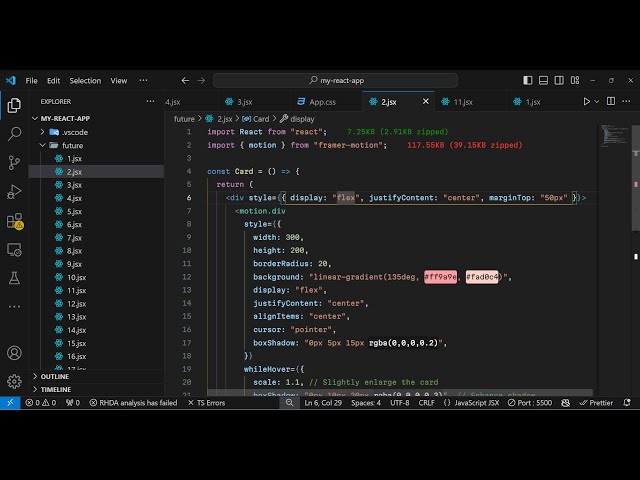640x480 pixels.
Task: Click the #ff9a9e color value in gradient
Action: 441,277
